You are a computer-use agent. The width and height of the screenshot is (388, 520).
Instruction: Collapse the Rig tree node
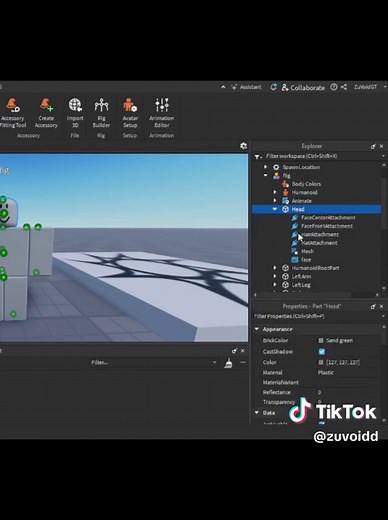tap(265, 175)
